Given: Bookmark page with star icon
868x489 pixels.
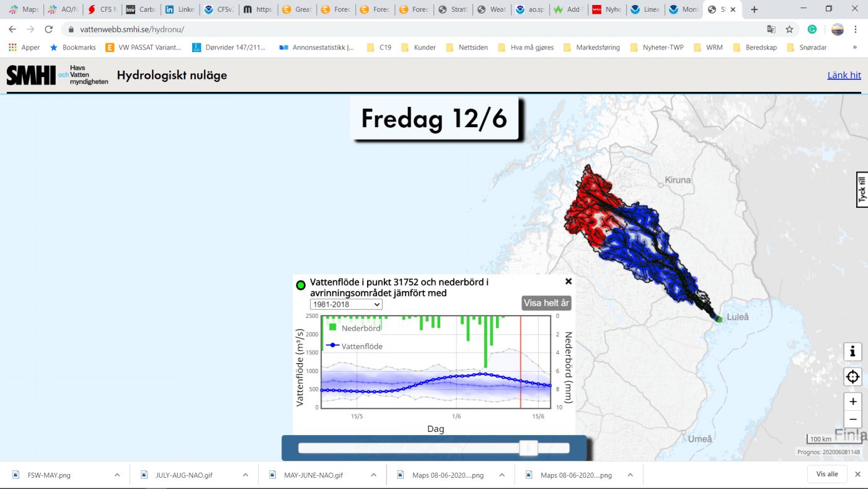Looking at the screenshot, I should pyautogui.click(x=789, y=29).
